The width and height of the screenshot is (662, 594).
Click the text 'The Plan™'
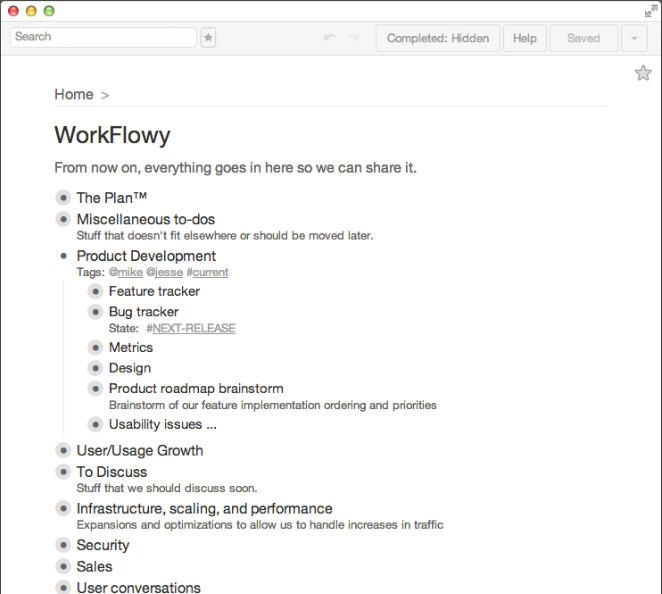click(111, 198)
